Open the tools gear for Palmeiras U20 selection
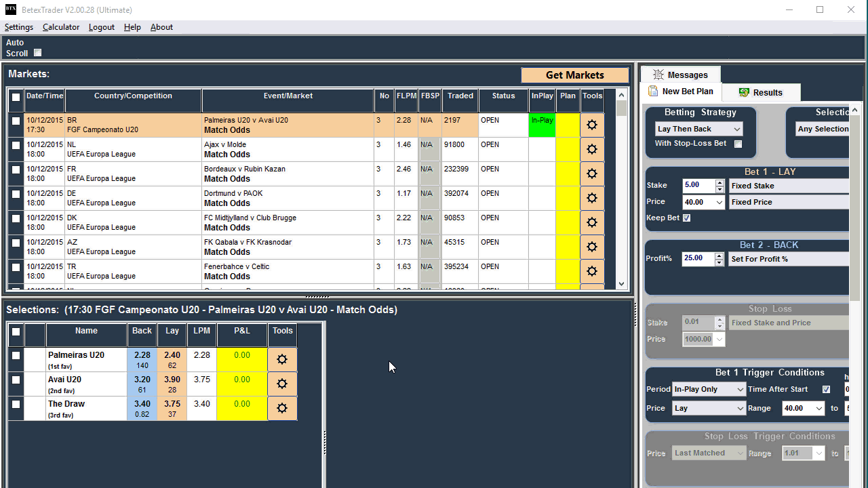Image resolution: width=868 pixels, height=488 pixels. (282, 359)
